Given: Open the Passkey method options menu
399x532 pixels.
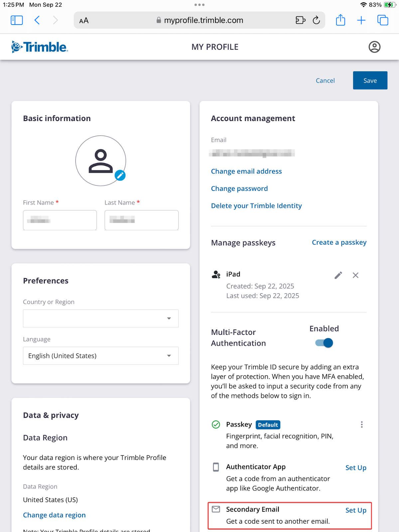Looking at the screenshot, I should click(362, 425).
